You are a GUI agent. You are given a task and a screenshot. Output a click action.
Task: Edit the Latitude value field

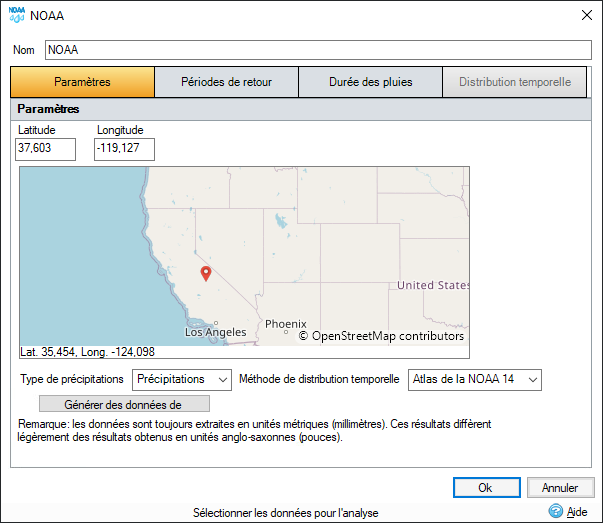pyautogui.click(x=45, y=149)
